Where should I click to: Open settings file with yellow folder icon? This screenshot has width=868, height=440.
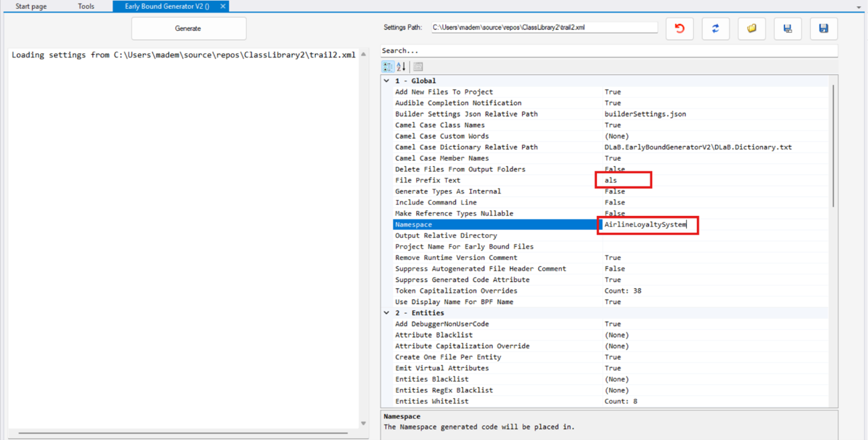pyautogui.click(x=752, y=28)
